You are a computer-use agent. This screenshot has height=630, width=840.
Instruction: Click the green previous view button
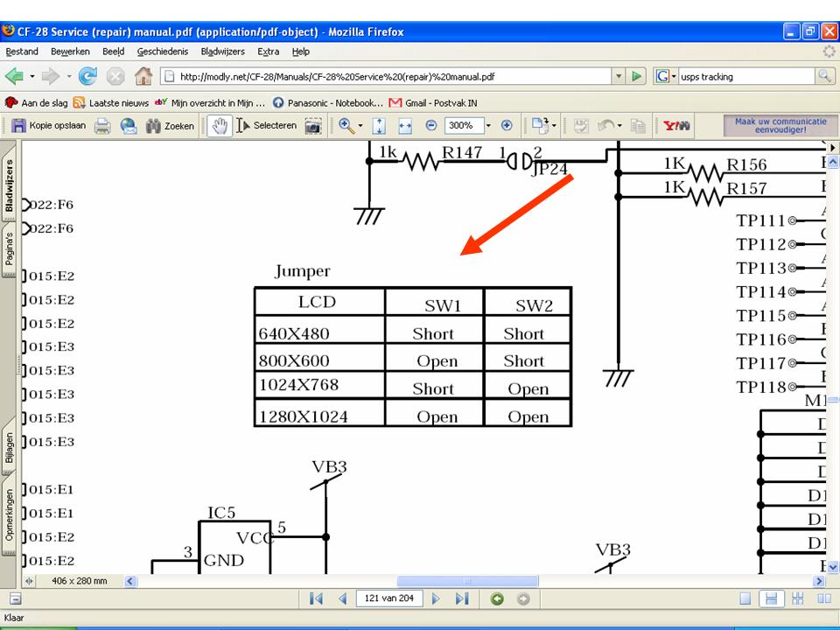pyautogui.click(x=497, y=598)
